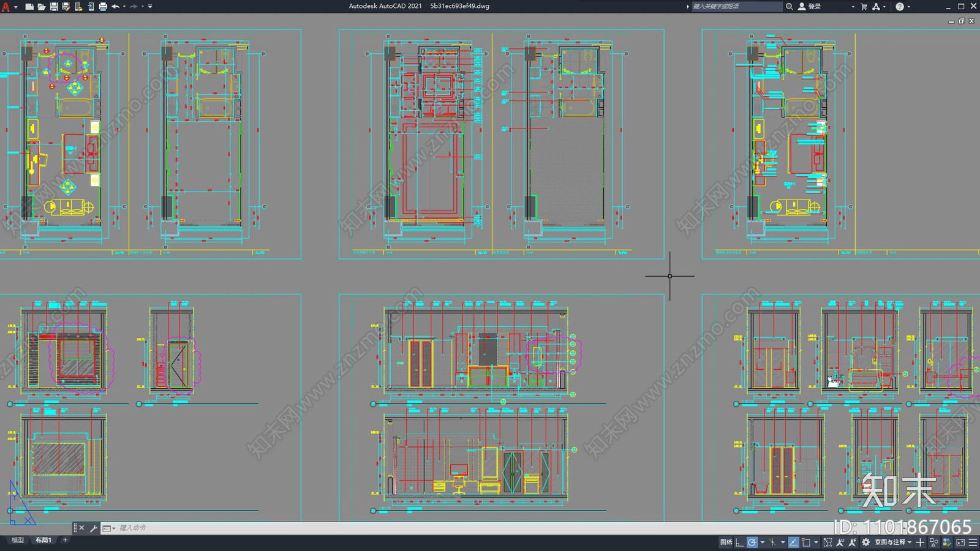This screenshot has width=980, height=551.
Task: Toggle Object snap tracking in the status bar
Action: click(x=794, y=542)
